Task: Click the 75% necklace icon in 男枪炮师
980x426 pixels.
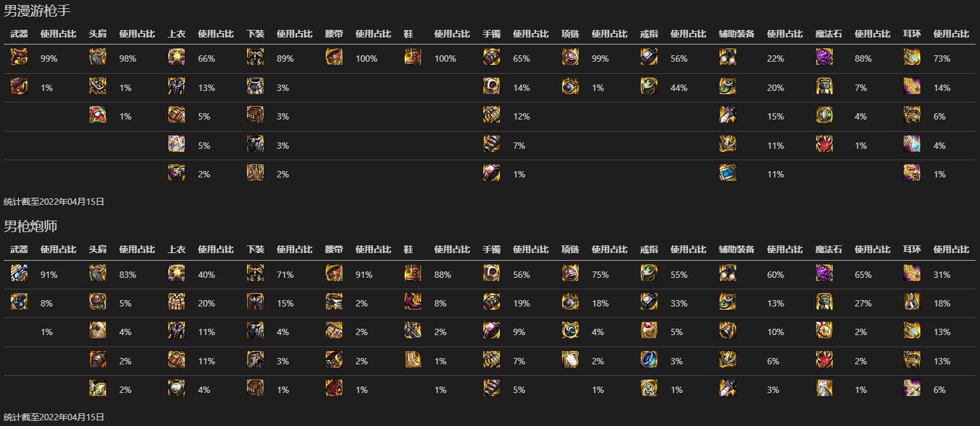Action: (x=570, y=274)
